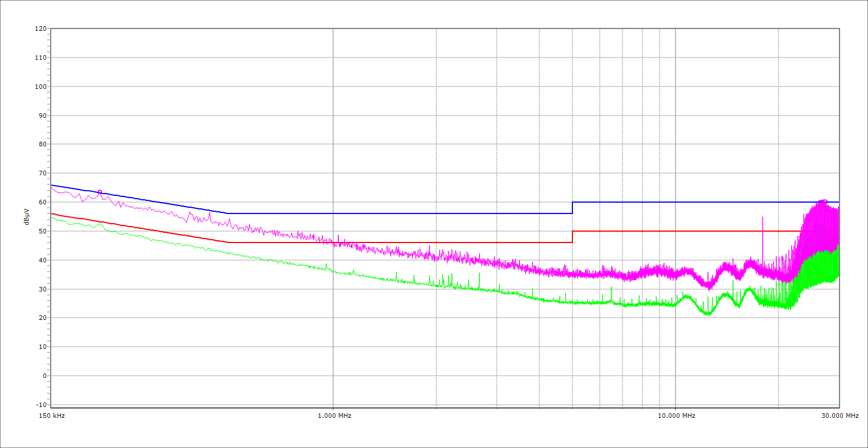Click the 120 y-axis tick label
The height and width of the screenshot is (448, 868).
coord(40,29)
